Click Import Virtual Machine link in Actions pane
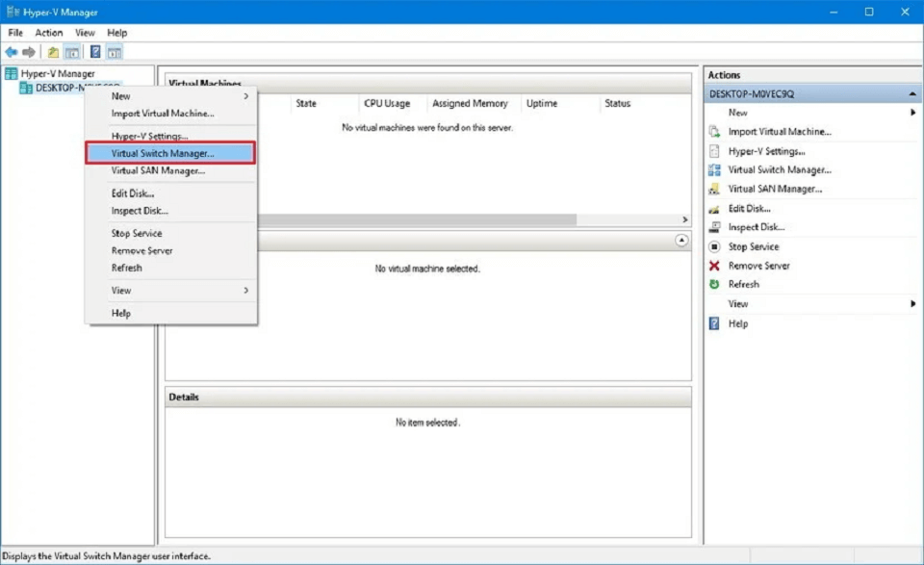Viewport: 924px width, 565px height. (780, 131)
